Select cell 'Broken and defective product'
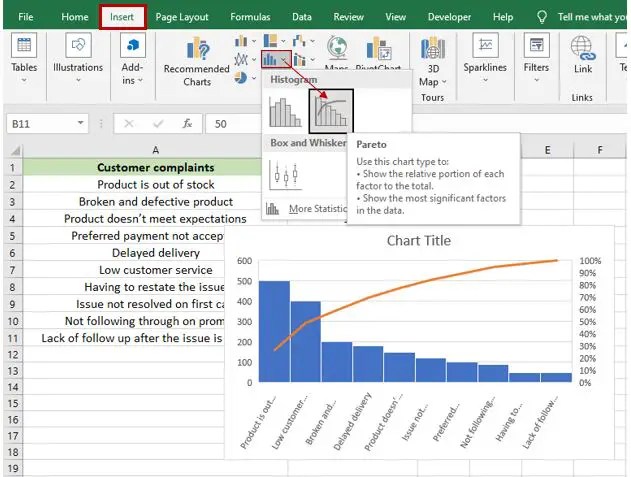 155,202
